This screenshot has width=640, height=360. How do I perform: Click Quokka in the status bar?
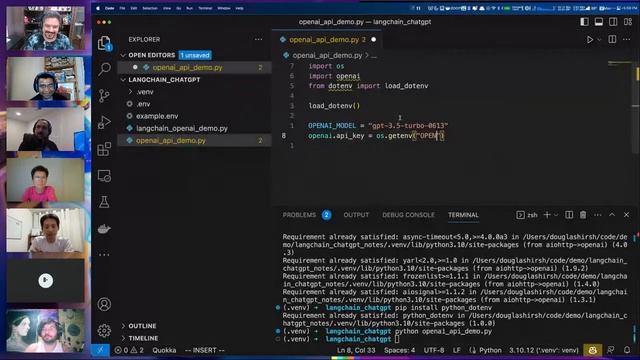pos(164,350)
